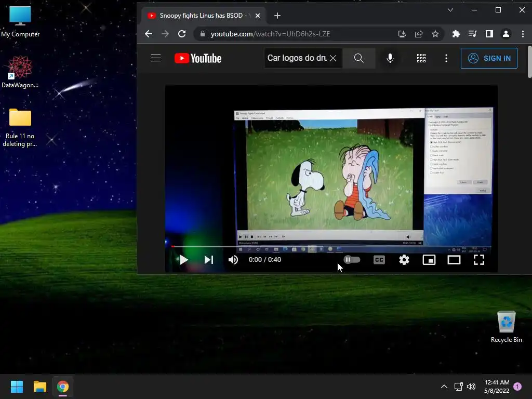
Task: Open video settings gear
Action: coord(404,260)
